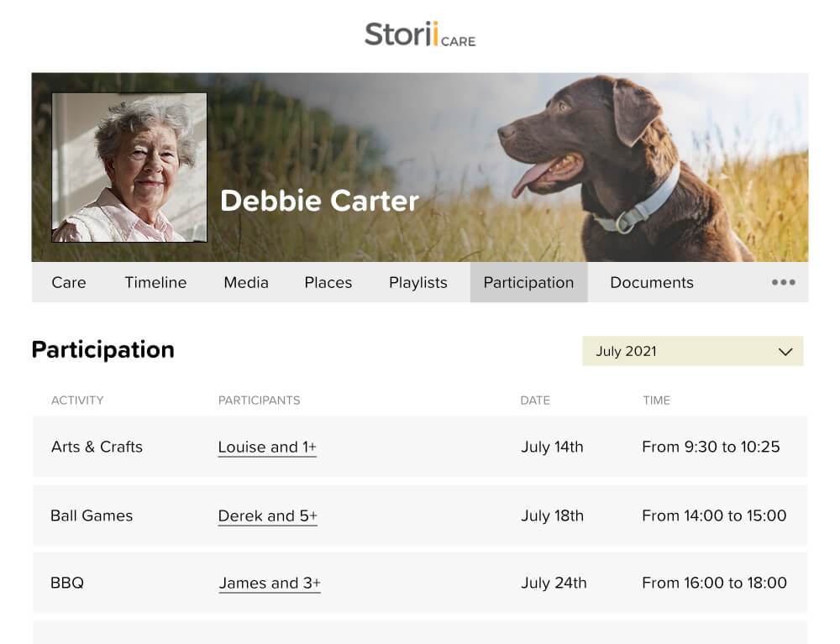Click the 'Derek and 5+' participants link

click(267, 516)
